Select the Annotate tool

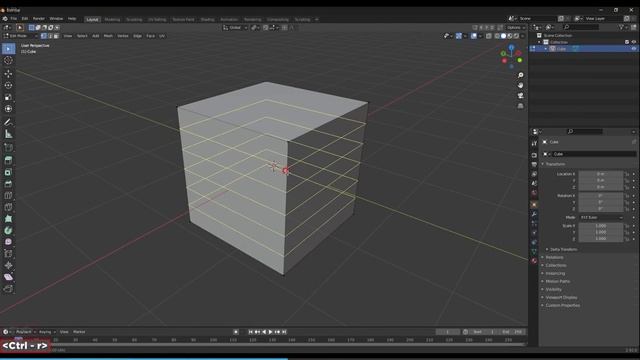[8, 122]
